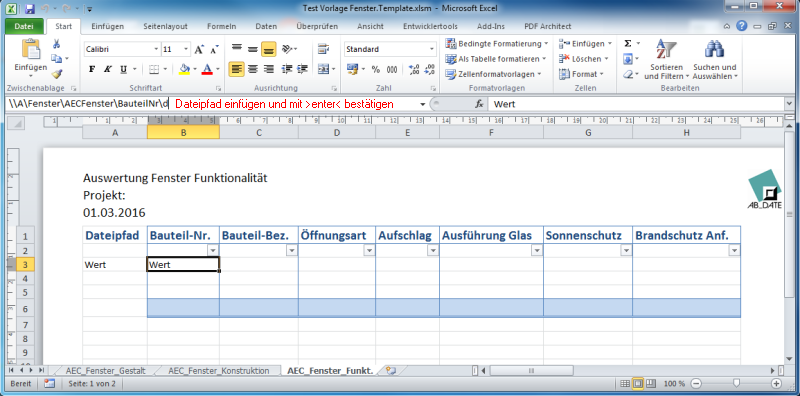Click the accounting currency format icon
Screen dimensions: 800x396
352,69
